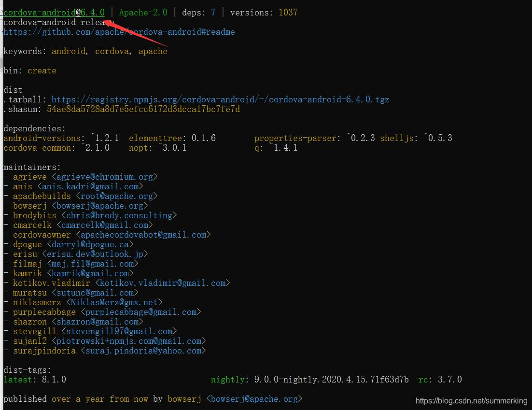Viewport: 532px width, 410px height.
Task: Click maintainer email piotrowski+npmjs.com@gmail.com
Action: tap(128, 341)
